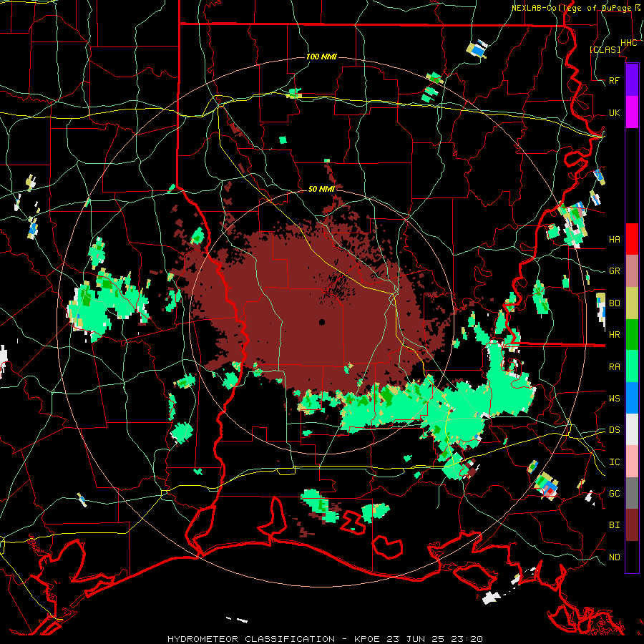The width and height of the screenshot is (644, 644).
Task: Click the NEXLAB-College of DuPage credit text
Action: pyautogui.click(x=572, y=8)
